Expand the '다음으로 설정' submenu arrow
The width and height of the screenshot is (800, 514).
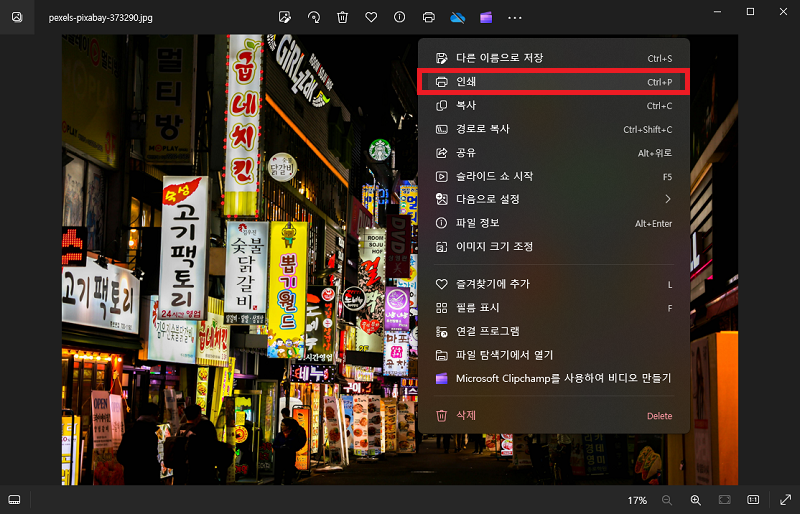pyautogui.click(x=667, y=199)
